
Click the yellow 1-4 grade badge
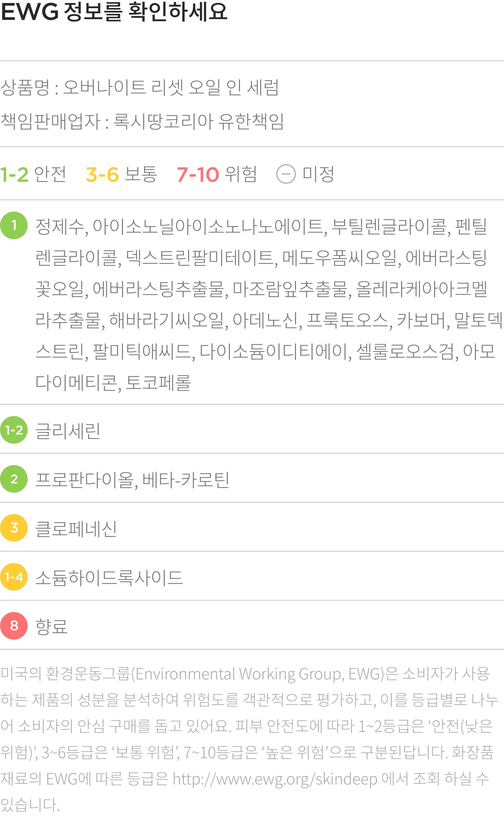[14, 577]
